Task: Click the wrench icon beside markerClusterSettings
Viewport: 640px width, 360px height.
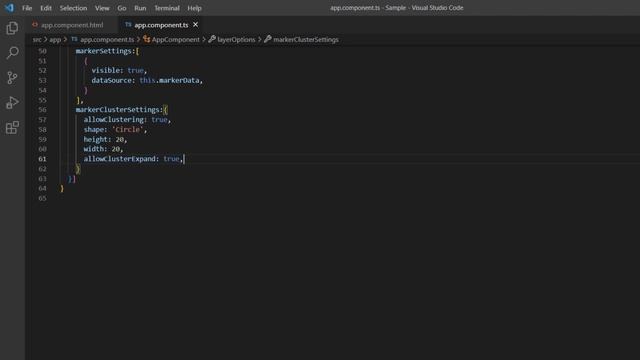Action: click(268, 39)
